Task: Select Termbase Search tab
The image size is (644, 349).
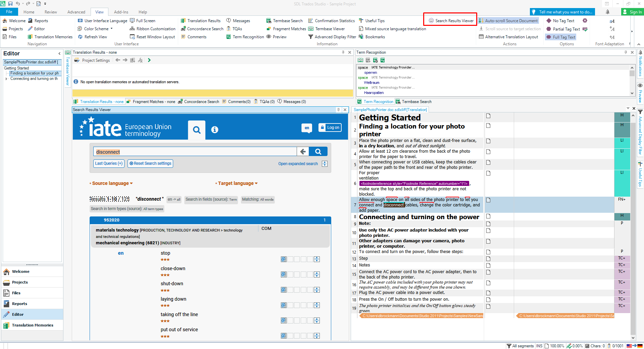Action: (x=413, y=102)
